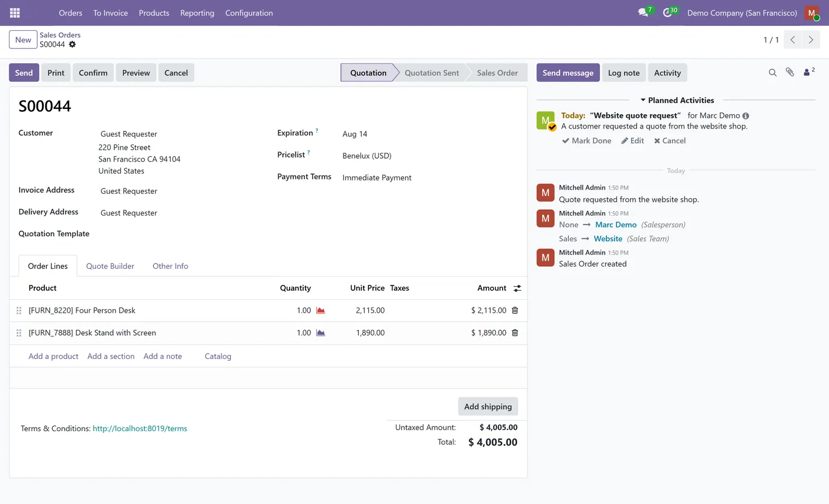Open the activities clock icon with badge 30
Screen dimensions: 829x504
[667, 12]
